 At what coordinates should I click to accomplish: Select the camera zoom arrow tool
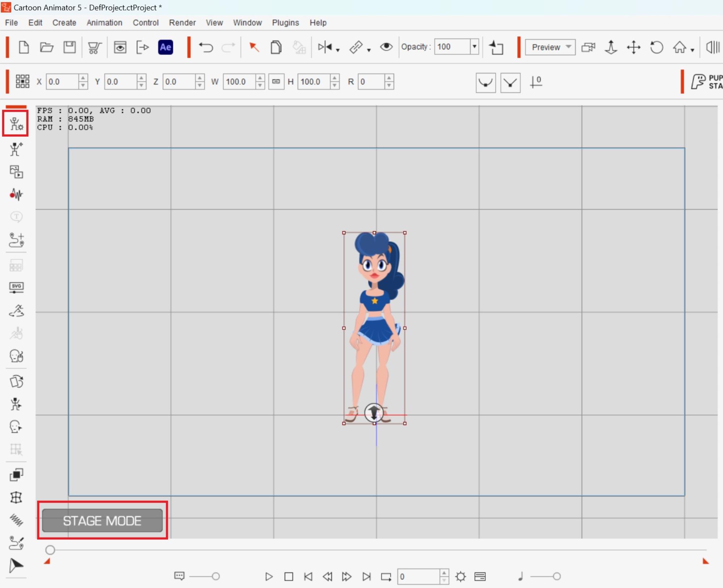pos(611,47)
